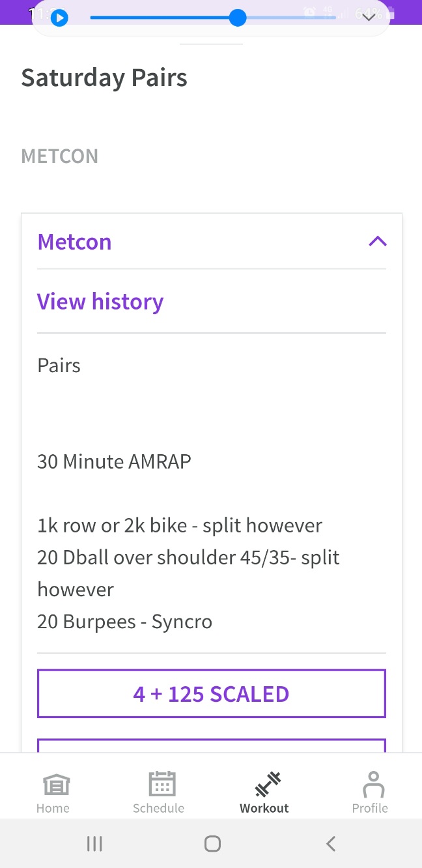Tap the Android recent apps icon
422x868 pixels.
pos(94,844)
